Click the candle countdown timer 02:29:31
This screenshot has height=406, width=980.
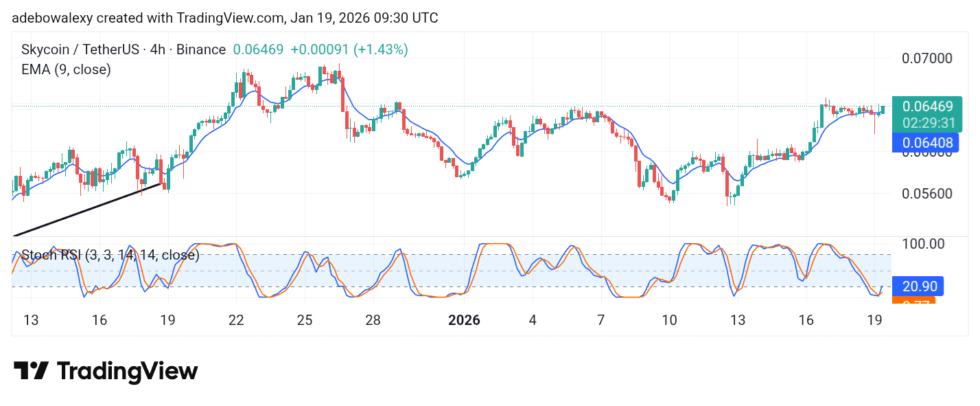(x=928, y=123)
